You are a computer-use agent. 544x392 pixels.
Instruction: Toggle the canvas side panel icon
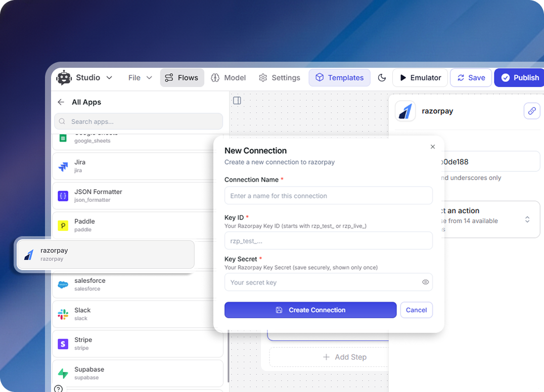click(237, 100)
